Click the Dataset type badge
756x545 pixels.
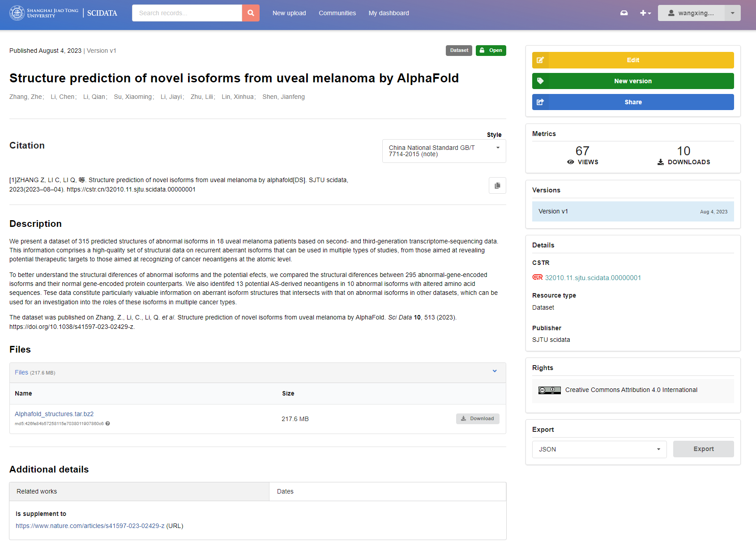[x=459, y=51]
